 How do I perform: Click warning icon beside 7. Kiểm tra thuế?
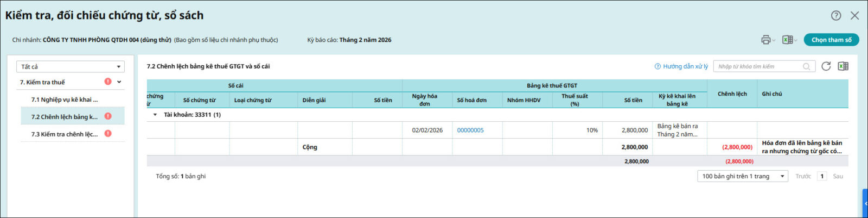click(108, 82)
